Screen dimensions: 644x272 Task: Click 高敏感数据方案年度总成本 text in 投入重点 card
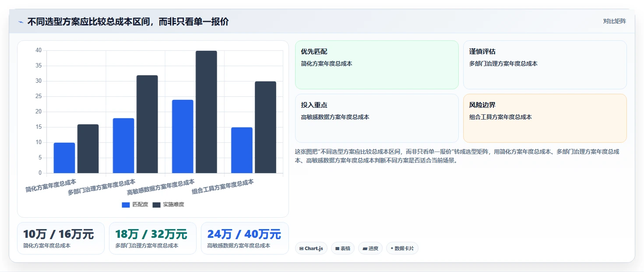(335, 117)
